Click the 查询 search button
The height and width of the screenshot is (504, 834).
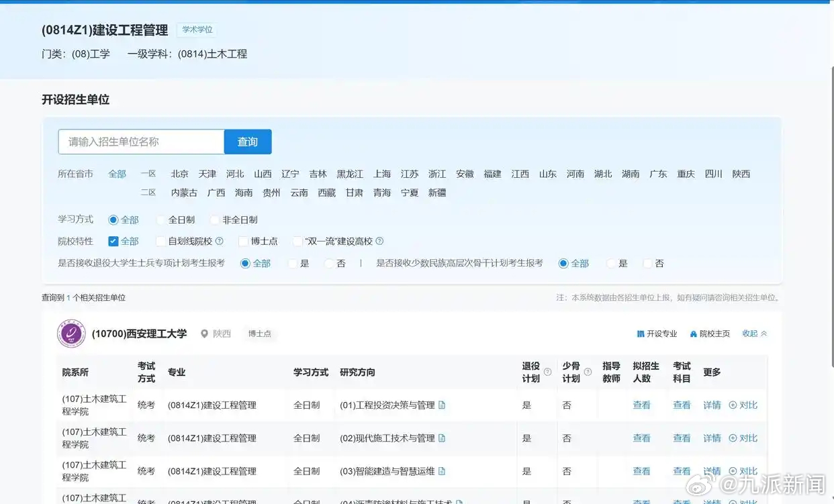[248, 142]
